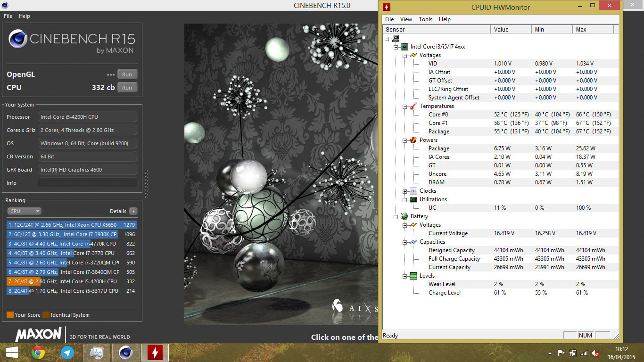Image resolution: width=644 pixels, height=362 pixels.
Task: Click the Details arrow button in Ranking
Action: click(x=133, y=211)
